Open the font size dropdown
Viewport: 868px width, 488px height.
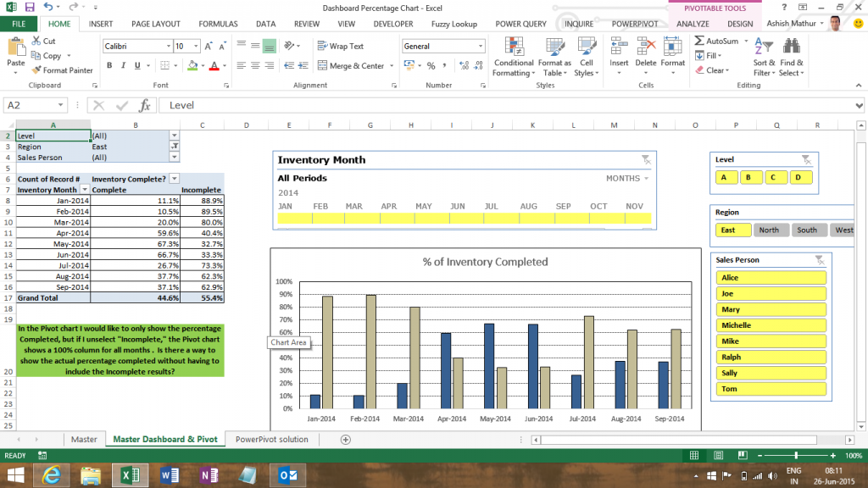[x=196, y=47]
